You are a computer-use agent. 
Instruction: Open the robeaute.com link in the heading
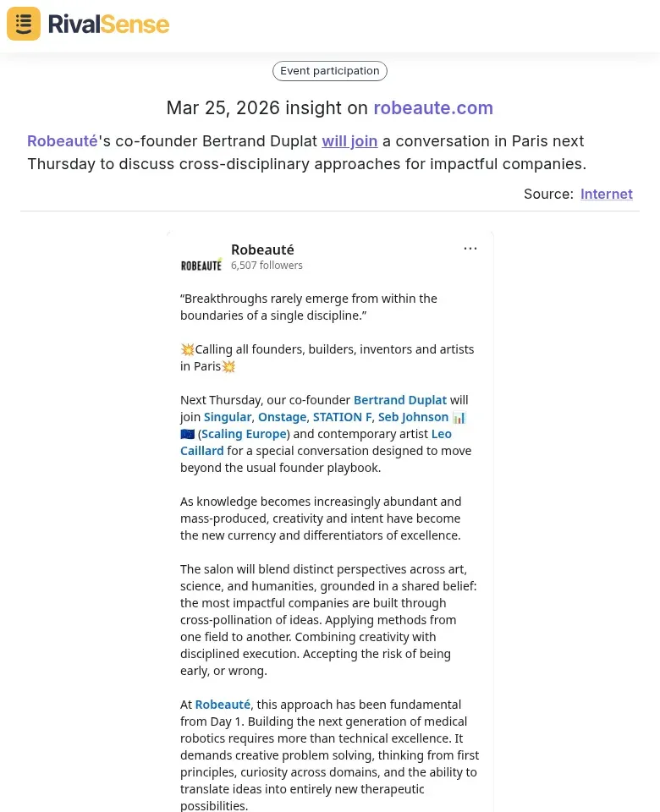coord(433,108)
